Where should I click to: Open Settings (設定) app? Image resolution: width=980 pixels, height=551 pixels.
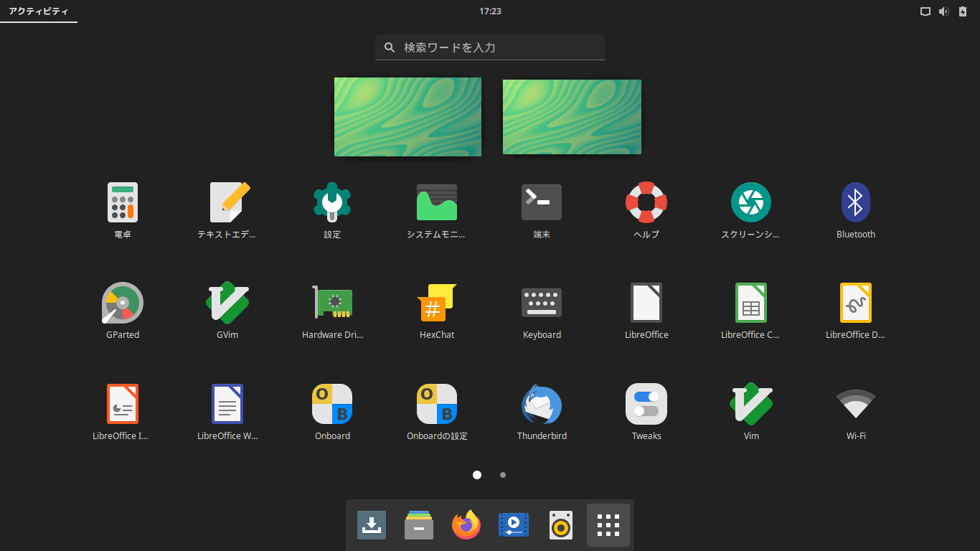pos(332,202)
